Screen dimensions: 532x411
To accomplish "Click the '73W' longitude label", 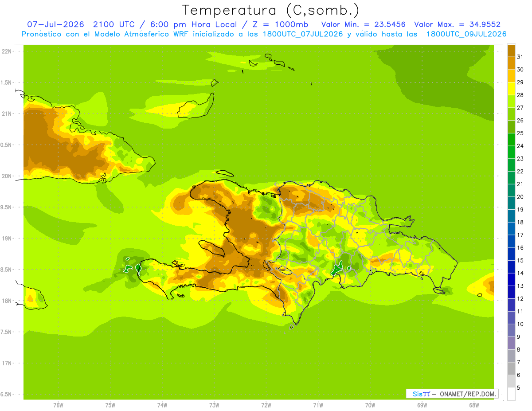I will coord(214,405).
